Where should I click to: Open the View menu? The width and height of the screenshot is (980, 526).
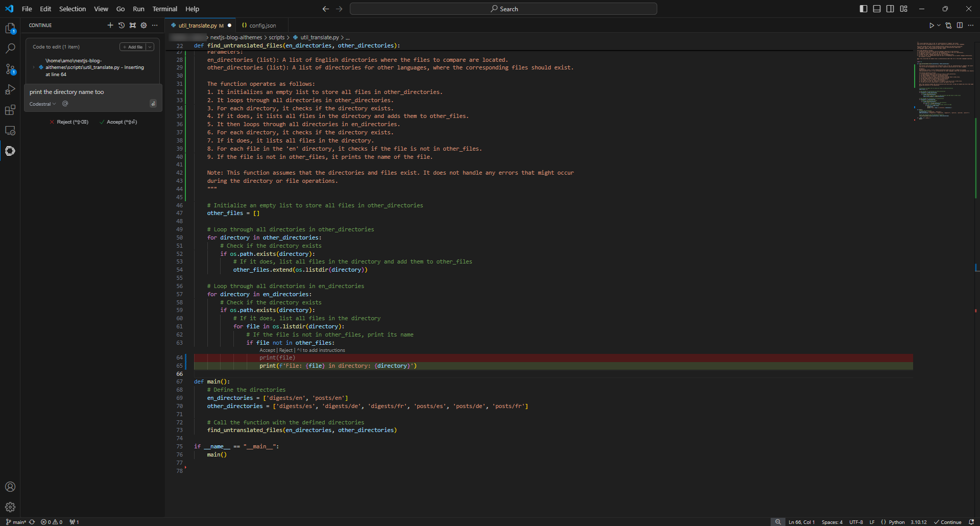101,9
